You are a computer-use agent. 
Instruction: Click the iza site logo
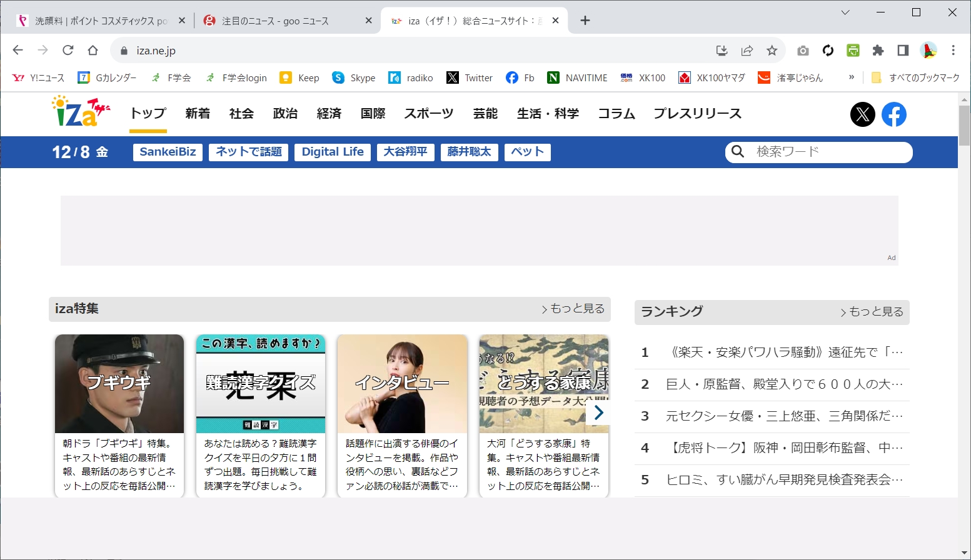(81, 112)
